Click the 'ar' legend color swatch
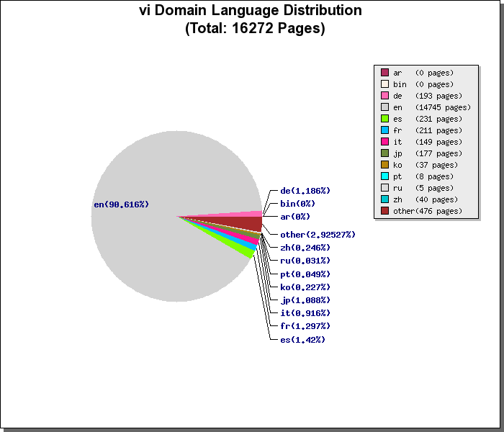 point(384,73)
